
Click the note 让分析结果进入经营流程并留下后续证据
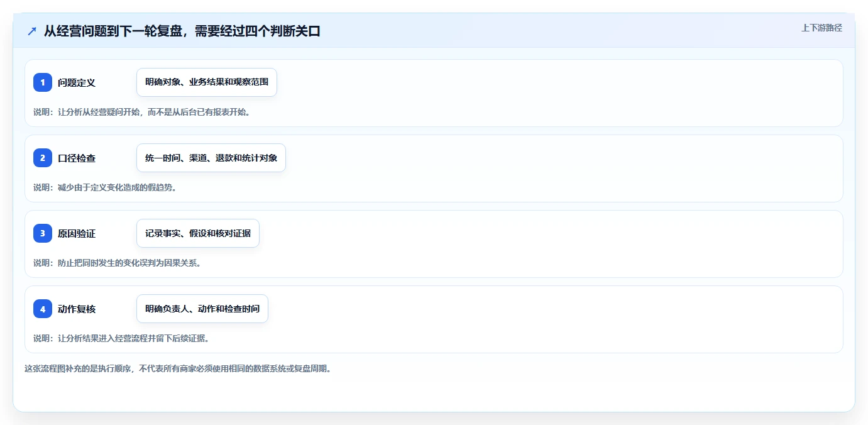[x=133, y=338]
